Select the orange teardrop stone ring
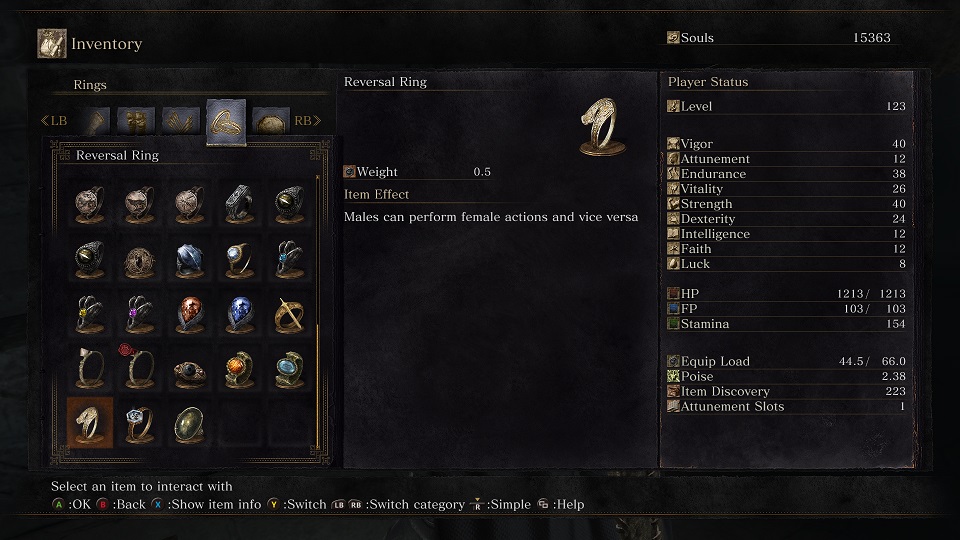The height and width of the screenshot is (540, 960). coord(190,314)
